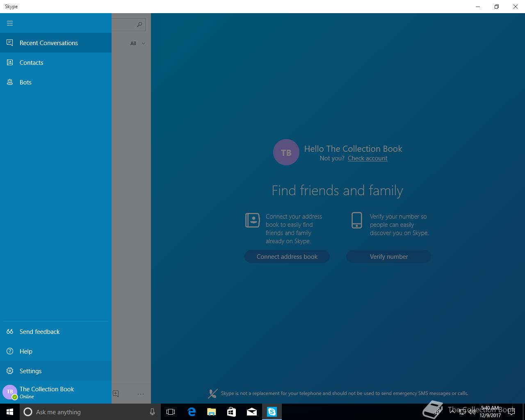Click the Settings gear icon
Screen dimensions: 525x420
point(10,371)
